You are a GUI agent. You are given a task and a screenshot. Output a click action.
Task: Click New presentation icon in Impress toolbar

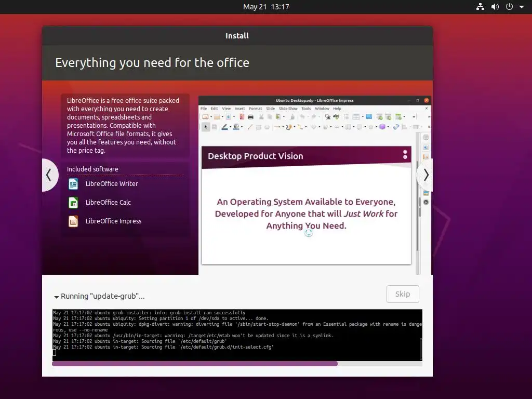205,117
